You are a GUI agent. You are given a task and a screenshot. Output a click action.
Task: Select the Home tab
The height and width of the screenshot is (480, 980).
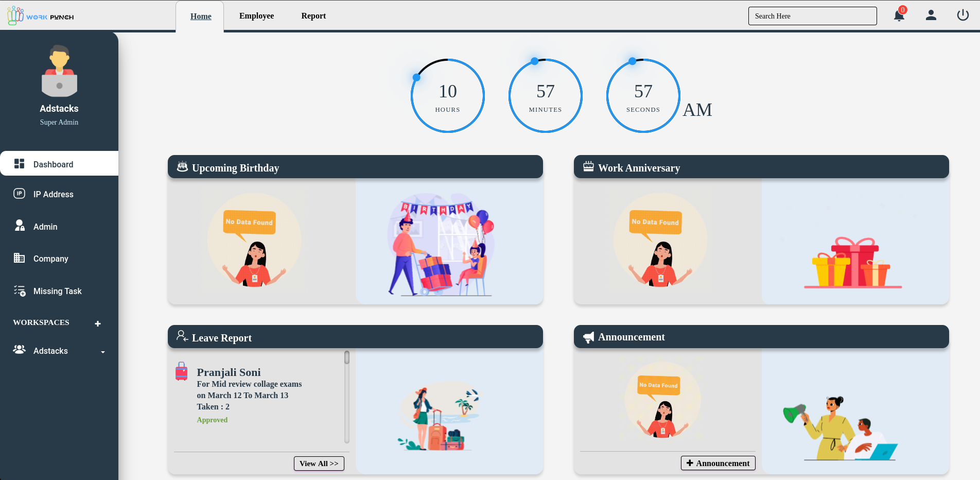pyautogui.click(x=201, y=16)
